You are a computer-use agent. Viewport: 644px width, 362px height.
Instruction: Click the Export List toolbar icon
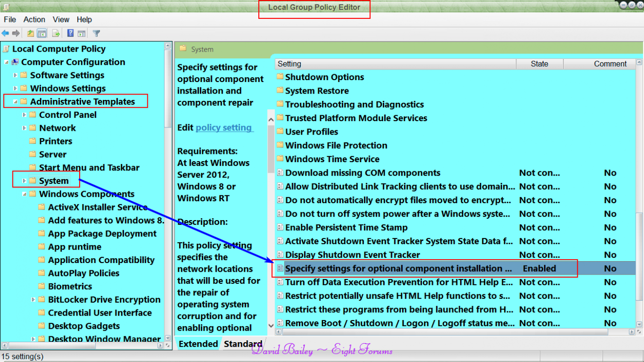pyautogui.click(x=56, y=33)
